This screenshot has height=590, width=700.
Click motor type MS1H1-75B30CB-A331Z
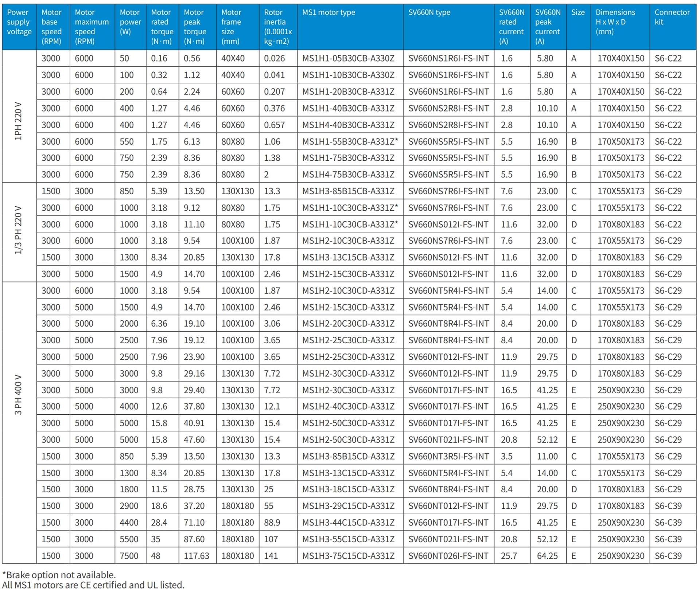[348, 158]
